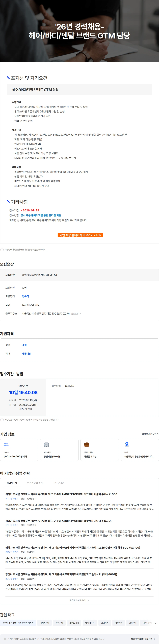Open the 지도보기 map link
Viewport: 159px width, 644px height.
[75, 314]
